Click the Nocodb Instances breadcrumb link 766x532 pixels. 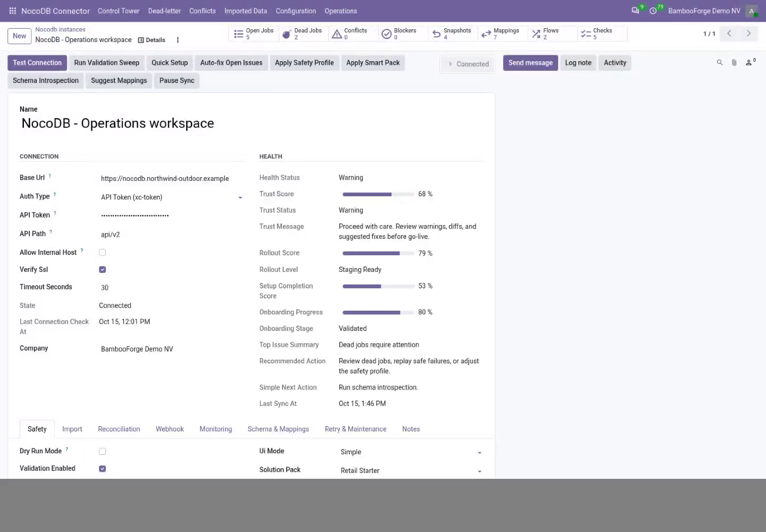pos(60,30)
